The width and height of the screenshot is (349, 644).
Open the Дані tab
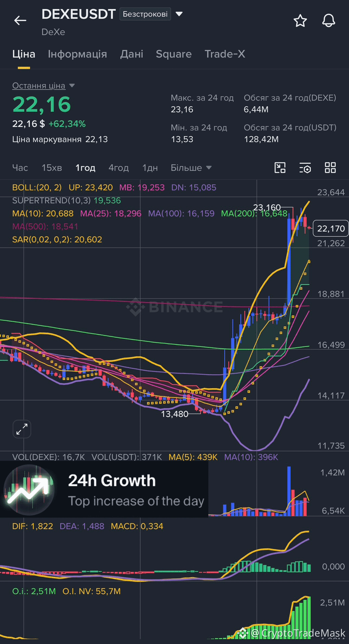point(132,54)
